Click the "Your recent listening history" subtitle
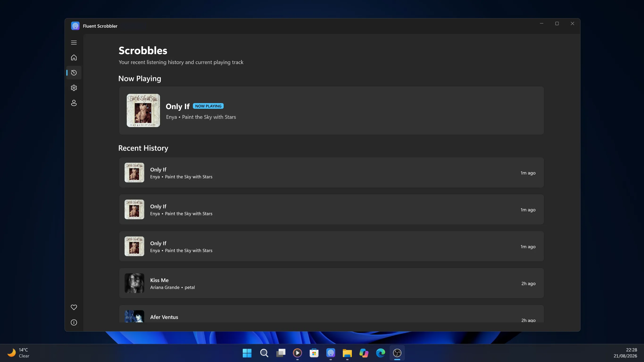 pos(181,62)
